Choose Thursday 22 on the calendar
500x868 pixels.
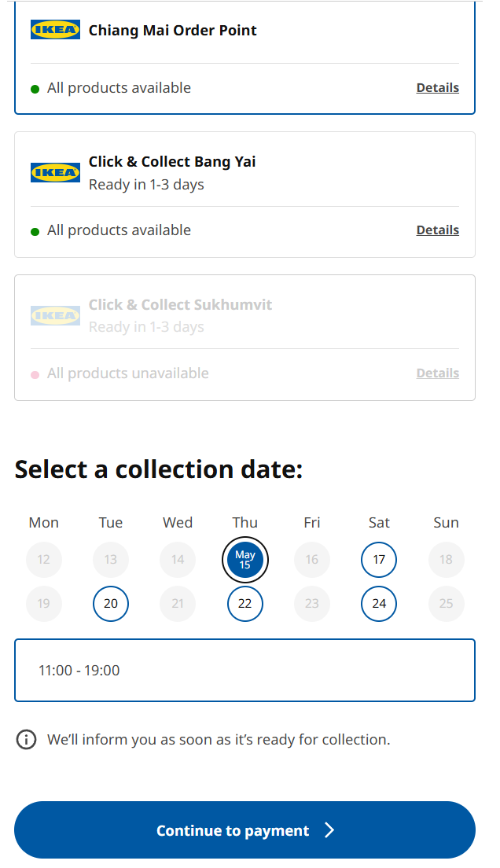(244, 603)
